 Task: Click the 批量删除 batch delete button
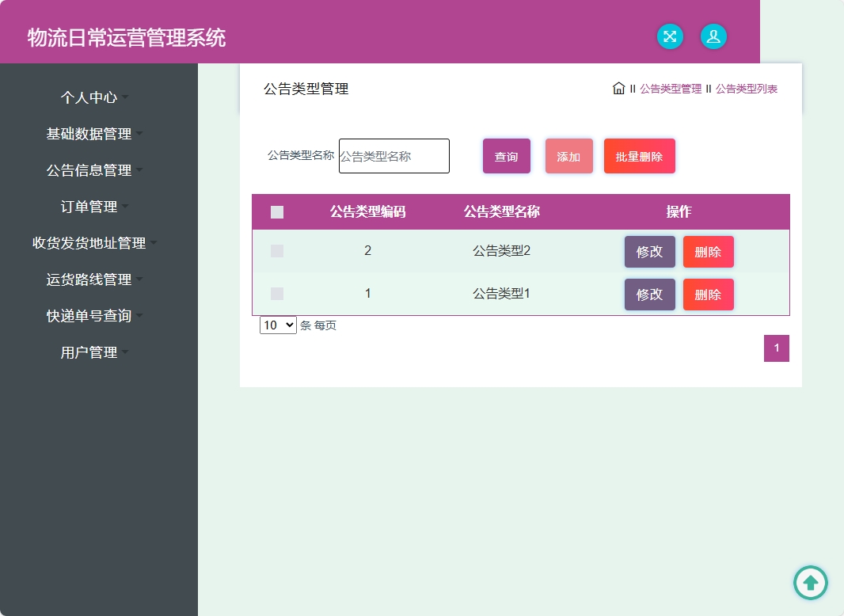pyautogui.click(x=639, y=156)
